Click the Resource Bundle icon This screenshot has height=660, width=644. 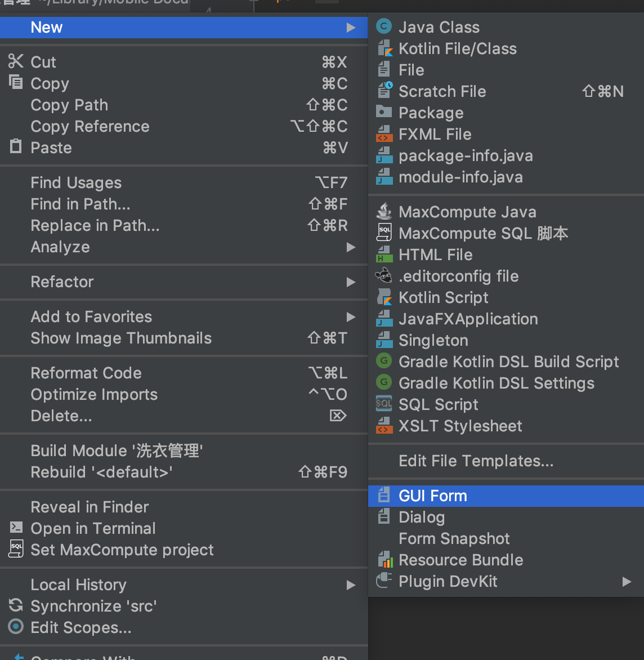pos(384,560)
